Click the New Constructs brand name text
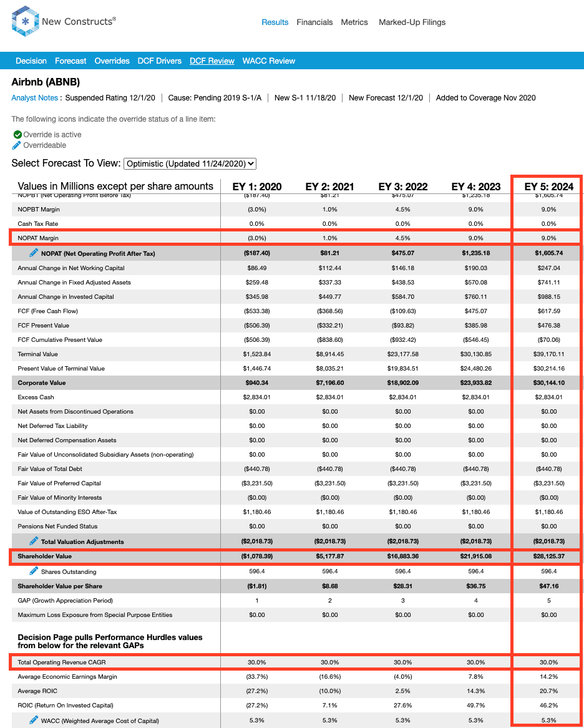584x728 pixels. point(79,21)
